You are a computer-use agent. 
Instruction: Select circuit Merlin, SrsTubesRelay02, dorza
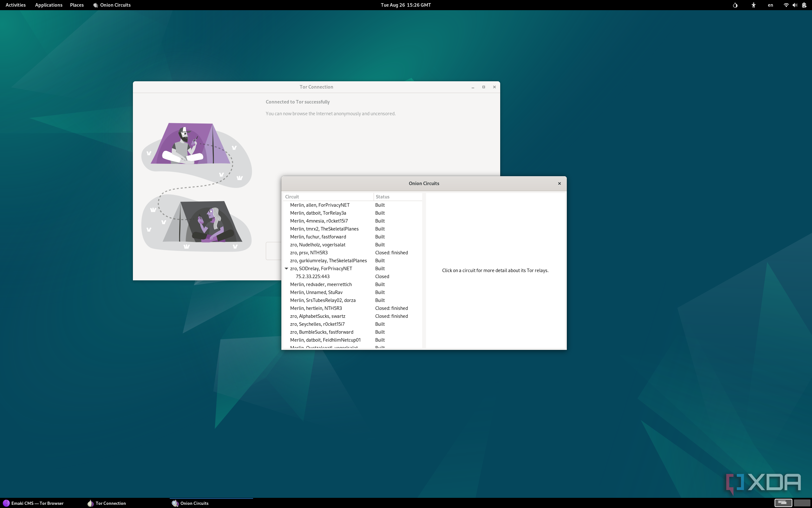[x=352, y=300]
